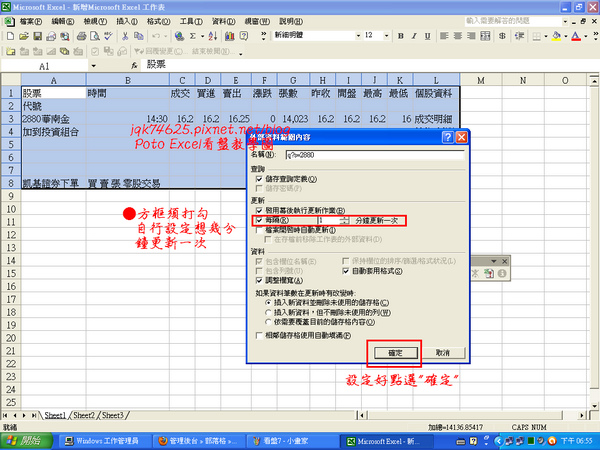Switch to the Sheet2 tab
The image size is (600, 450).
83,415
